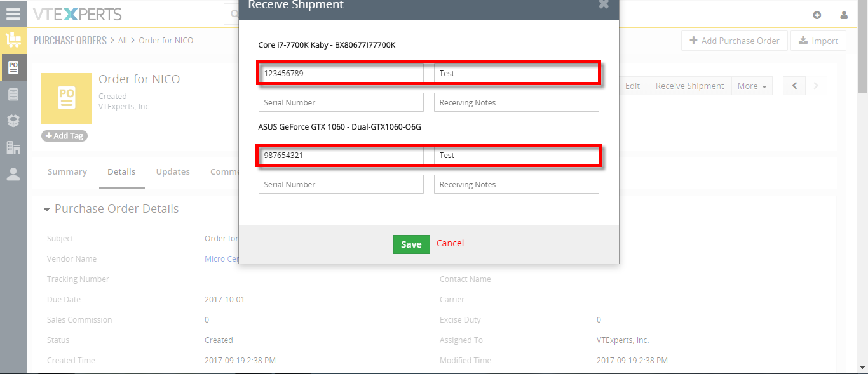
Task: Click the empty Serial Number field for ASUS GeForce
Action: click(x=341, y=184)
